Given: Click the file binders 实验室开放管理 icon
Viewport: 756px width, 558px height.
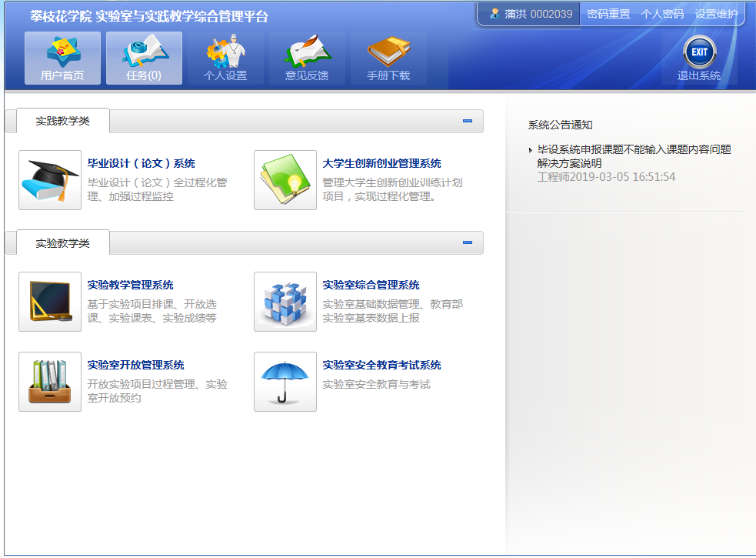Looking at the screenshot, I should [50, 382].
